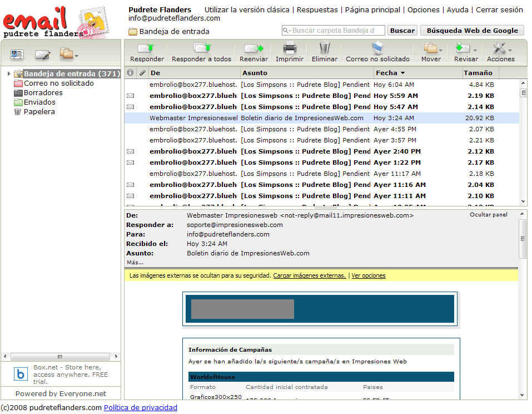
Task: Sort by the De column header
Action: (195, 73)
